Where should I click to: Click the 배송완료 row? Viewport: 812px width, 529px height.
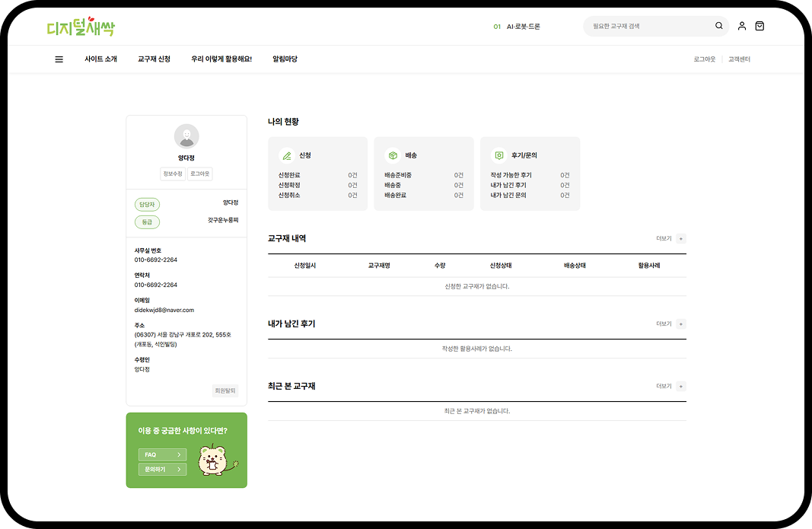[424, 196]
